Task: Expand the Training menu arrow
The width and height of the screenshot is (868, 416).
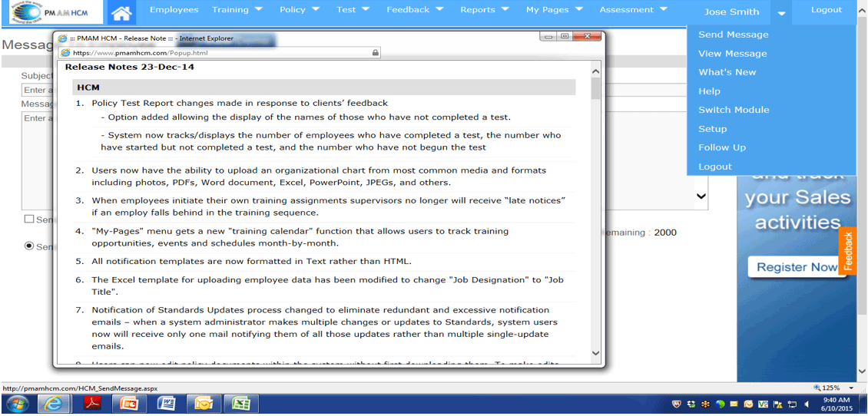Action: pos(259,9)
